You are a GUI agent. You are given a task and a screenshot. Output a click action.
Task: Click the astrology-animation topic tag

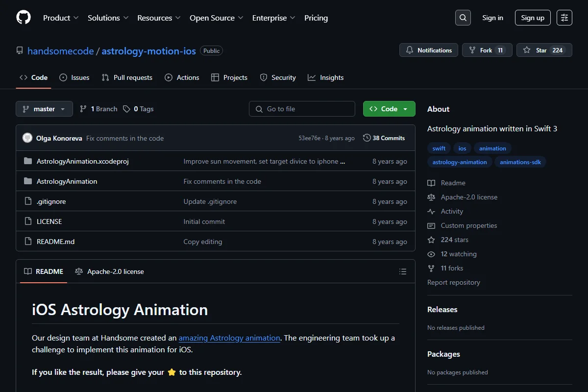click(460, 162)
